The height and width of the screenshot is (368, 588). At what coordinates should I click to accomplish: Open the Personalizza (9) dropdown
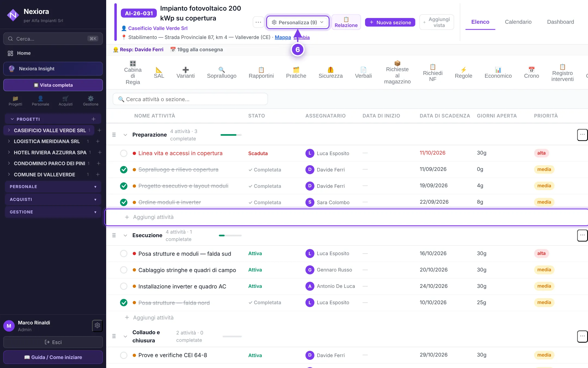click(298, 22)
